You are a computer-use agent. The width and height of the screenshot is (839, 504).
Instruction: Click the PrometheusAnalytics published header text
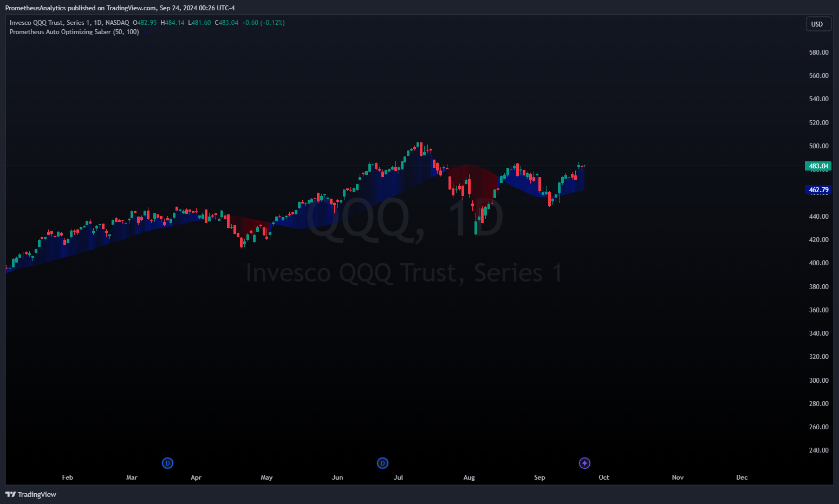point(120,8)
